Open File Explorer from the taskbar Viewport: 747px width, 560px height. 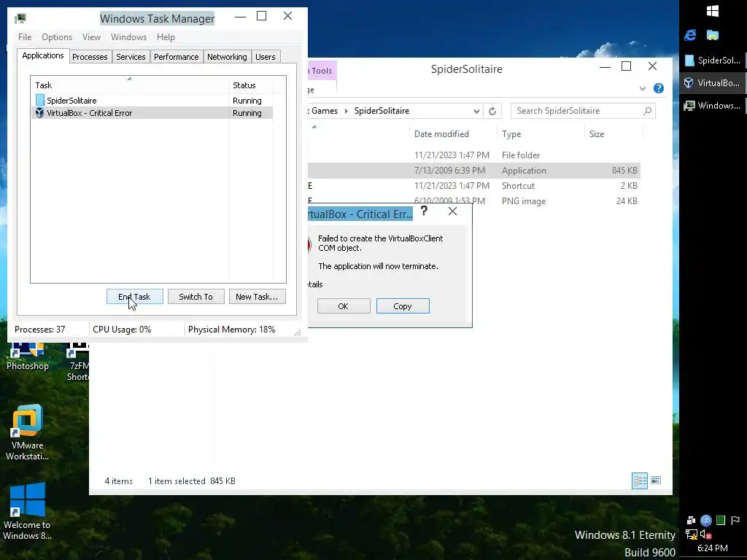click(713, 35)
